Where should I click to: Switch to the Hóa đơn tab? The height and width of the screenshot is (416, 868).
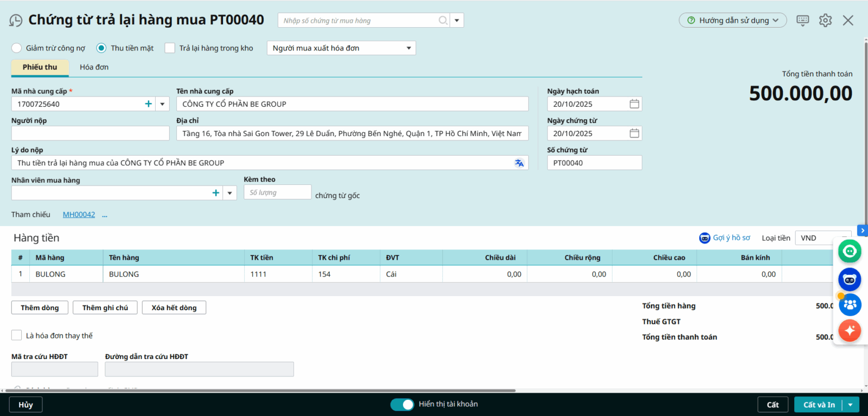(94, 67)
